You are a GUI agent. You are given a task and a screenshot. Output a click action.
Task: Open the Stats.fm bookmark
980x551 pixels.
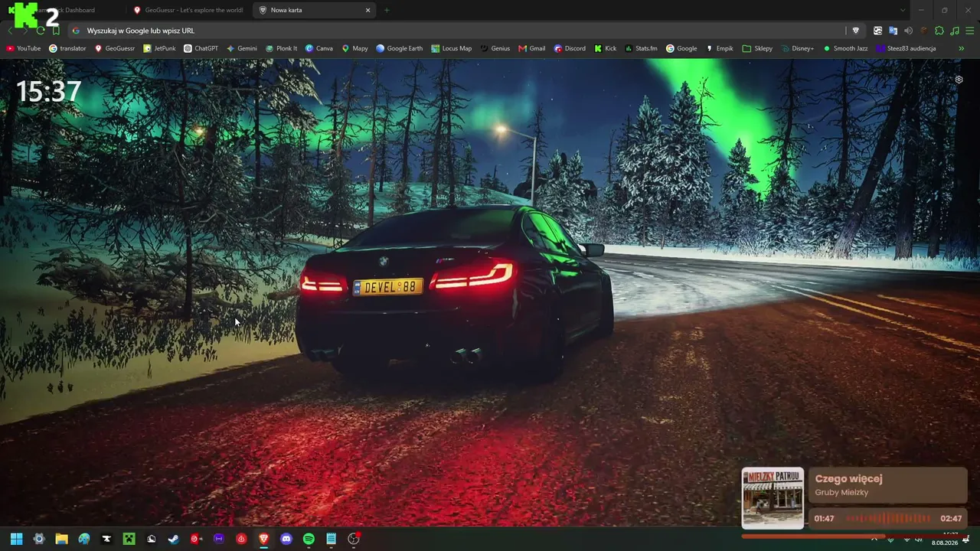(x=641, y=48)
